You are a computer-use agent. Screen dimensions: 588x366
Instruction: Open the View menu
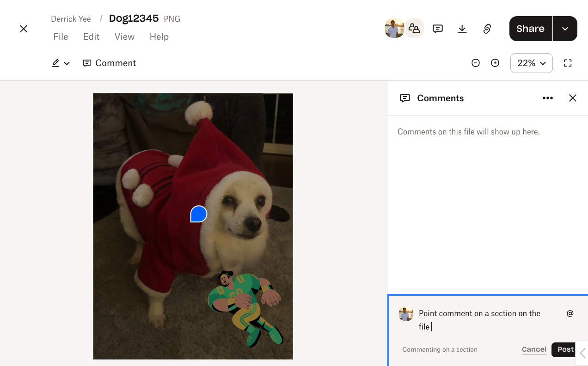[124, 37]
